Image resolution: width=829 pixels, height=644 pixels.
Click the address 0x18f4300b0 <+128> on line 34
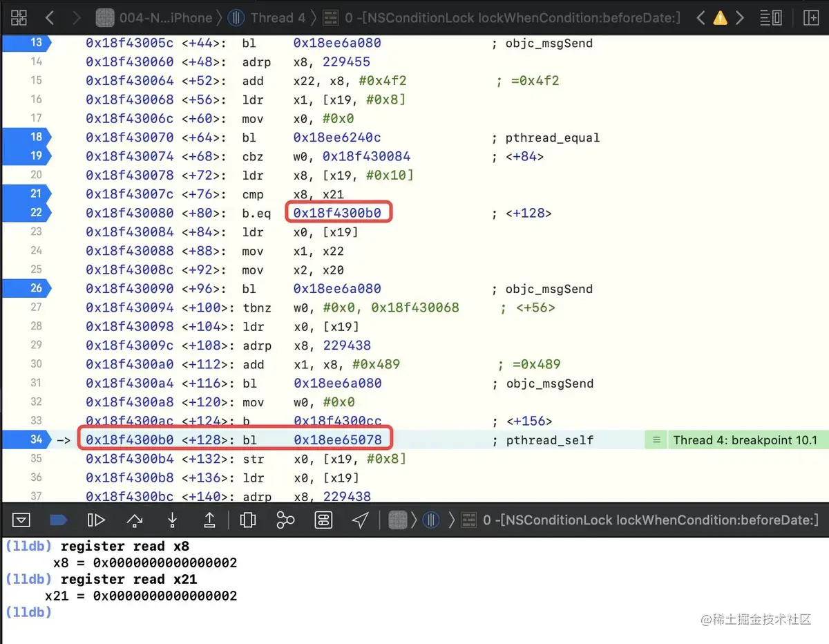click(156, 439)
